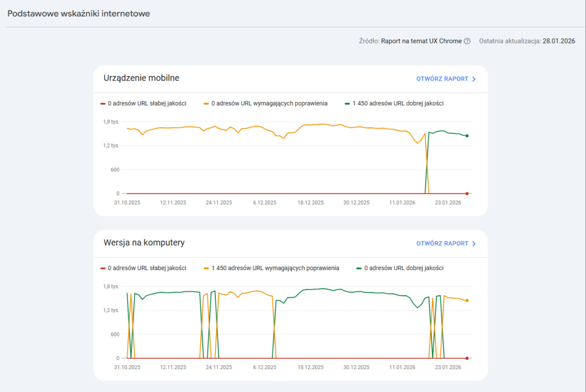Toggle '0 adresów URL słabej jakości' for mobile
The width and height of the screenshot is (586, 392).
[143, 104]
